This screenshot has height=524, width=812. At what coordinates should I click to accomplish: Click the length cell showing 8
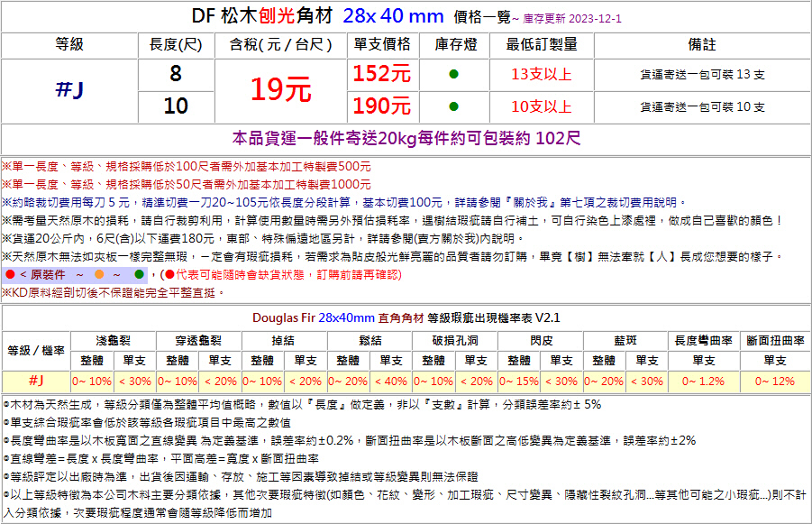pos(176,74)
